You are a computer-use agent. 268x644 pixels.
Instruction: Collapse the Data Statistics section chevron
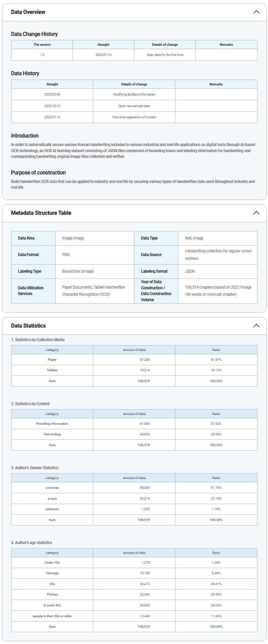pos(256,326)
